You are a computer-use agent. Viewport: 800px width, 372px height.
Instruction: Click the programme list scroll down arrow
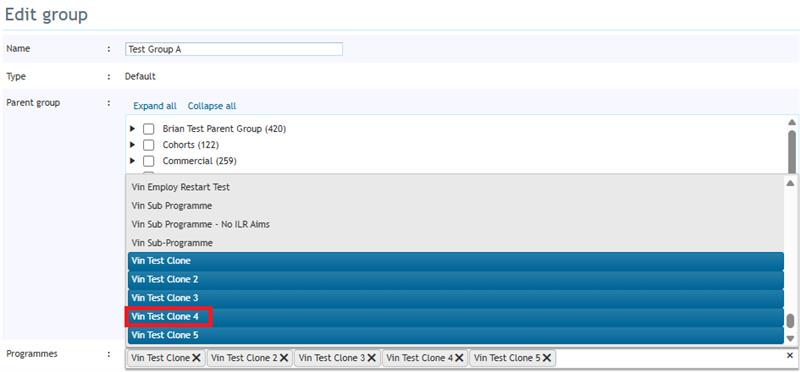[x=790, y=338]
